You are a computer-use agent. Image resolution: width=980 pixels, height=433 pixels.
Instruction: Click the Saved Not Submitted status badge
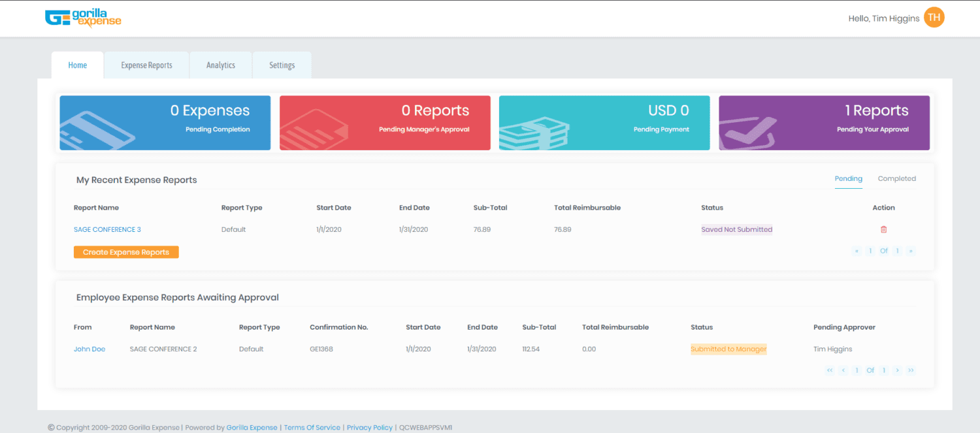[x=737, y=229]
